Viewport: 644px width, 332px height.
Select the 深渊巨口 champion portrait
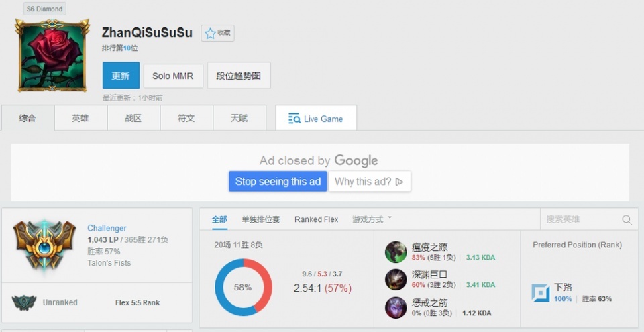tap(396, 280)
